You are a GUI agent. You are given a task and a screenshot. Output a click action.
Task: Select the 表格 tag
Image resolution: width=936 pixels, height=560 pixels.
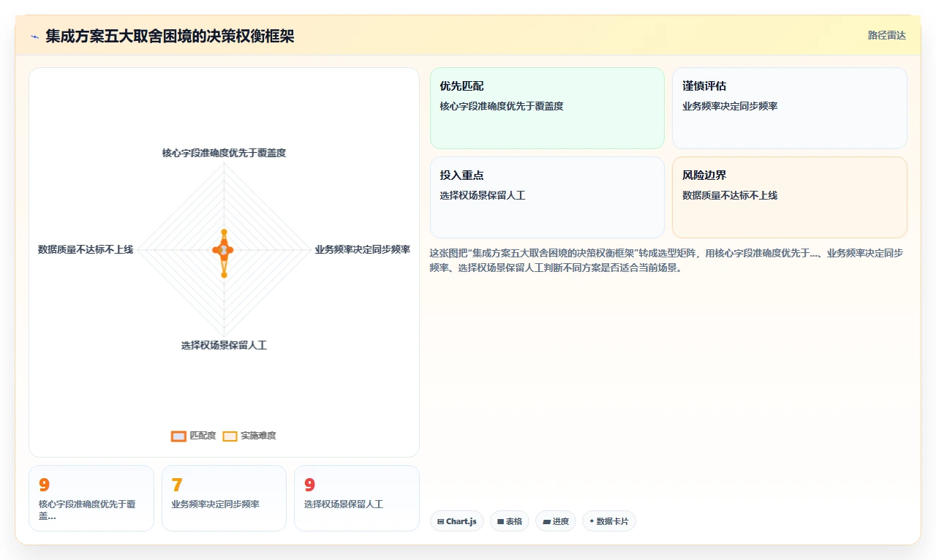[510, 521]
